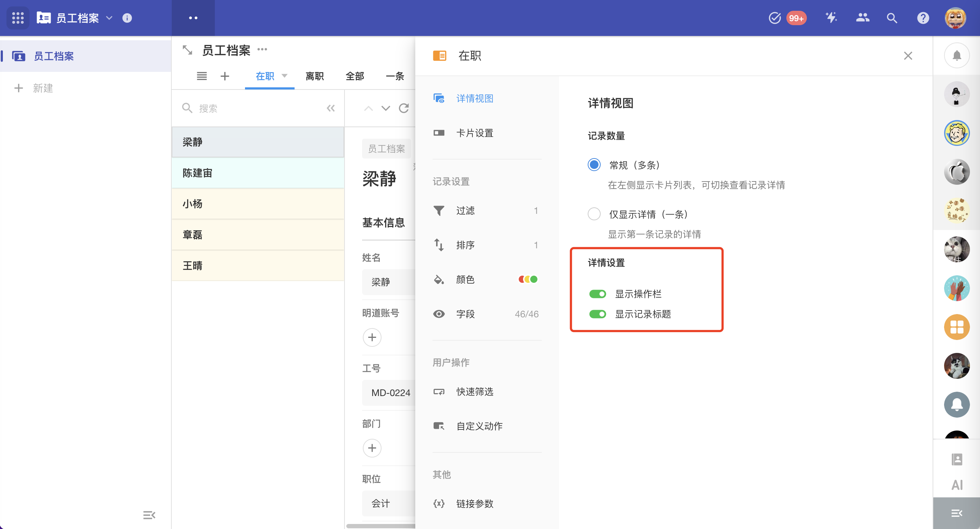
Task: Switch to the 一条 view tab
Action: (394, 76)
